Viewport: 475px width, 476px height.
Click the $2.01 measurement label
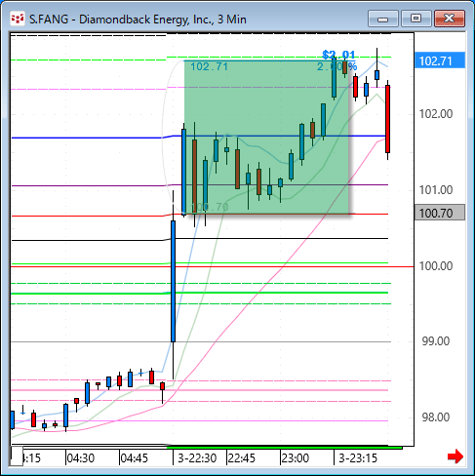point(338,55)
